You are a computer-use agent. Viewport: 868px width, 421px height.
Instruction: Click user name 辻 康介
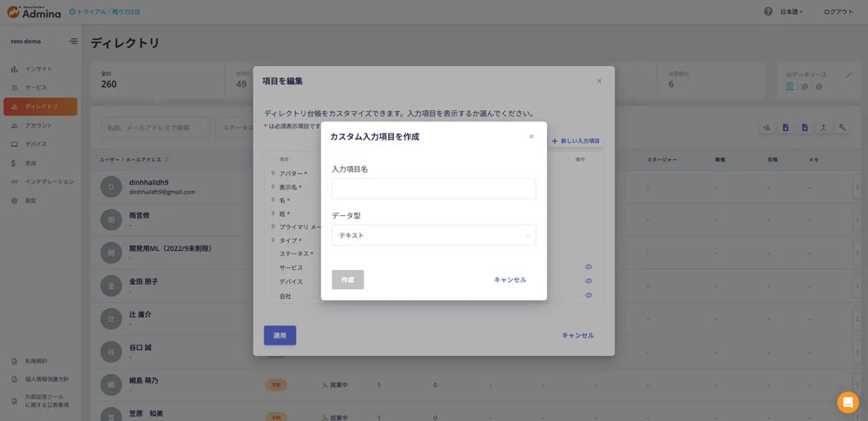(x=140, y=314)
